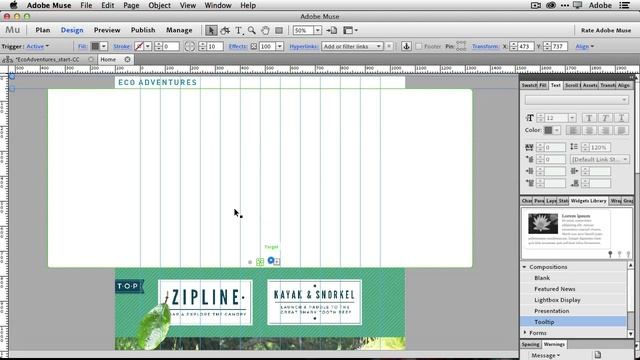Image resolution: width=640 pixels, height=360 pixels.
Task: Apply underline text style in Text panel
Action: [x=621, y=118]
